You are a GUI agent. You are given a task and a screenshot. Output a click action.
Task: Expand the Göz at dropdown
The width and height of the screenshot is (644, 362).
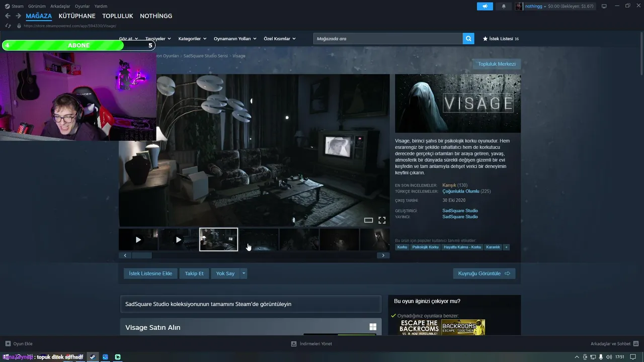[x=128, y=39]
